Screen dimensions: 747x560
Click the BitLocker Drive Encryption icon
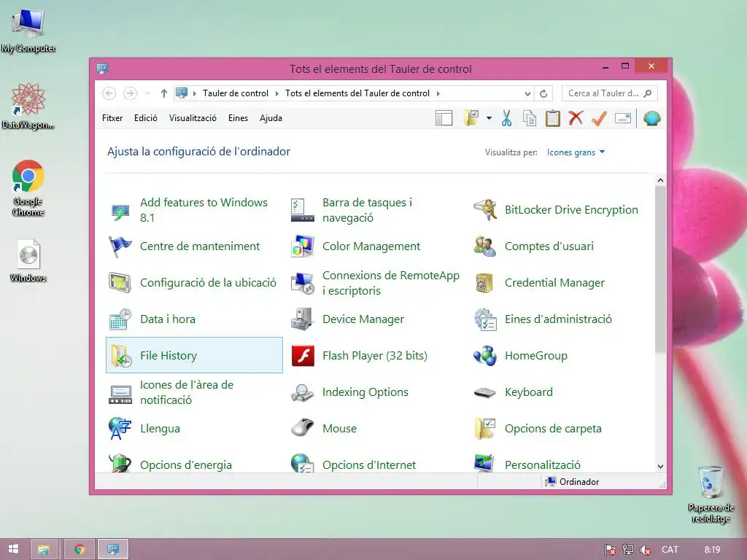[x=485, y=209]
